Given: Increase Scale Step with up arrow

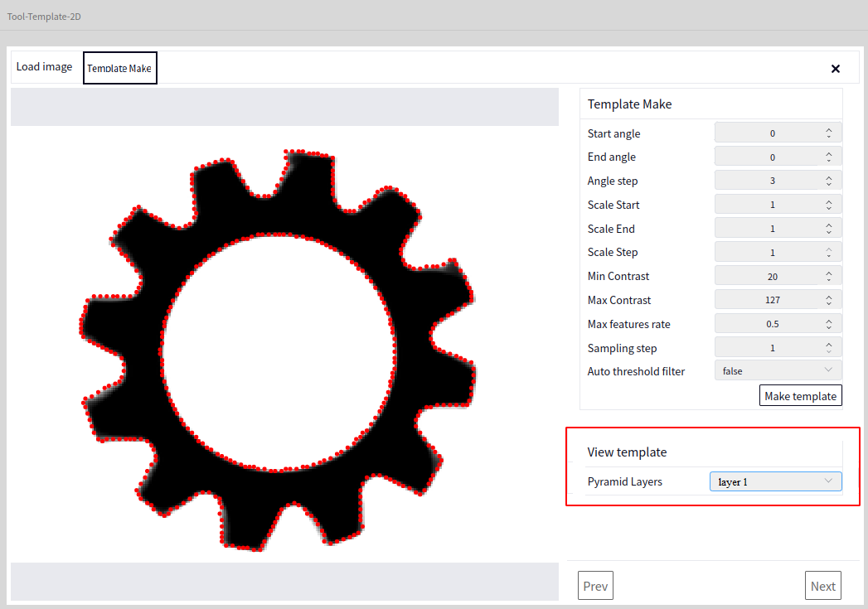Looking at the screenshot, I should (829, 249).
